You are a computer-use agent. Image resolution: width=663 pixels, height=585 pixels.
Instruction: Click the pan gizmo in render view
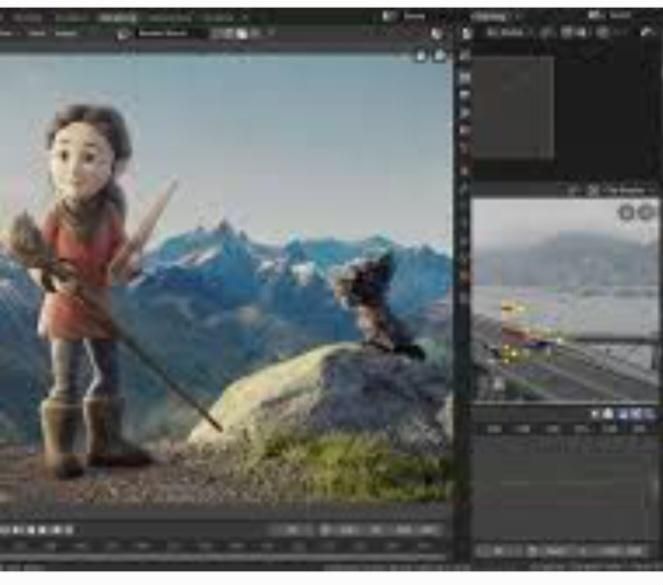(439, 56)
